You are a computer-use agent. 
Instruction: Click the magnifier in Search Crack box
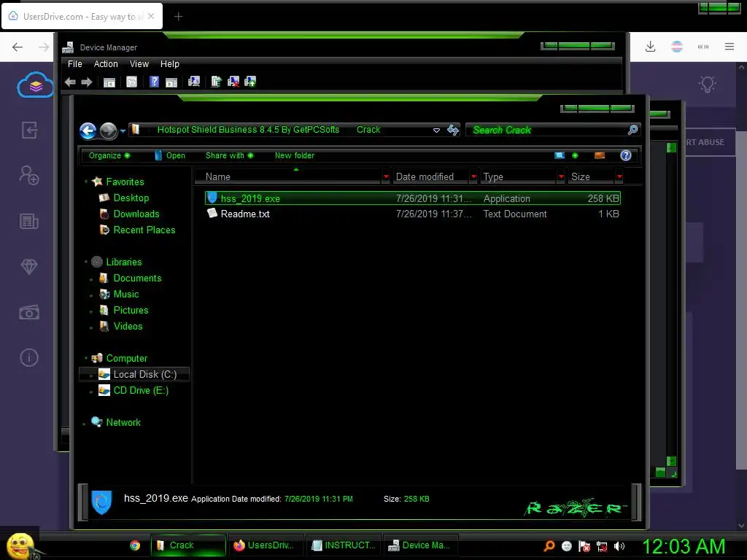(632, 130)
